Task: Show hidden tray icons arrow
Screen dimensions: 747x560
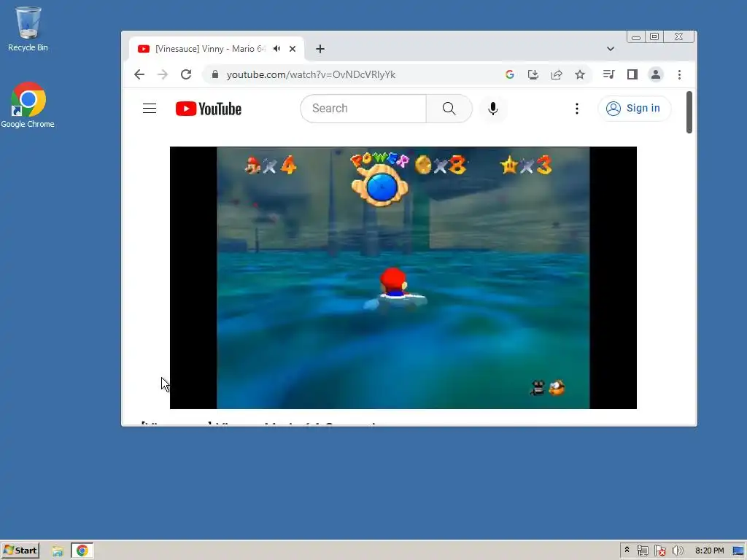Action: tap(627, 550)
